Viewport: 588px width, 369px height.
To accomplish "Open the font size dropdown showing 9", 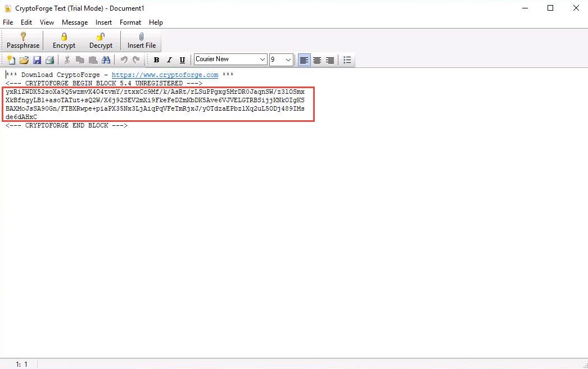I will click(x=288, y=60).
